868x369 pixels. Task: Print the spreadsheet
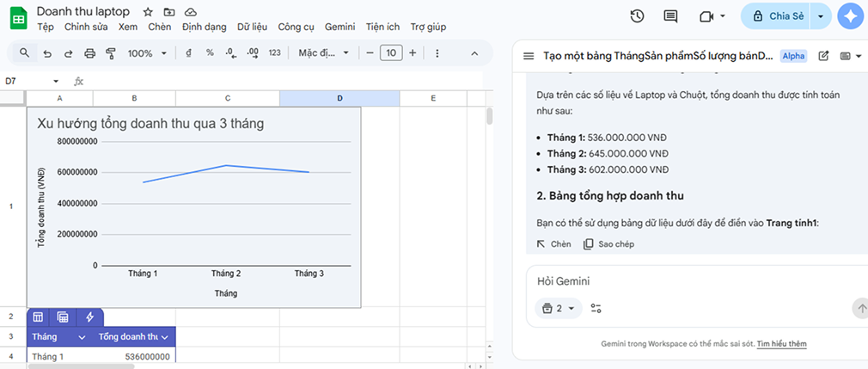(x=89, y=53)
